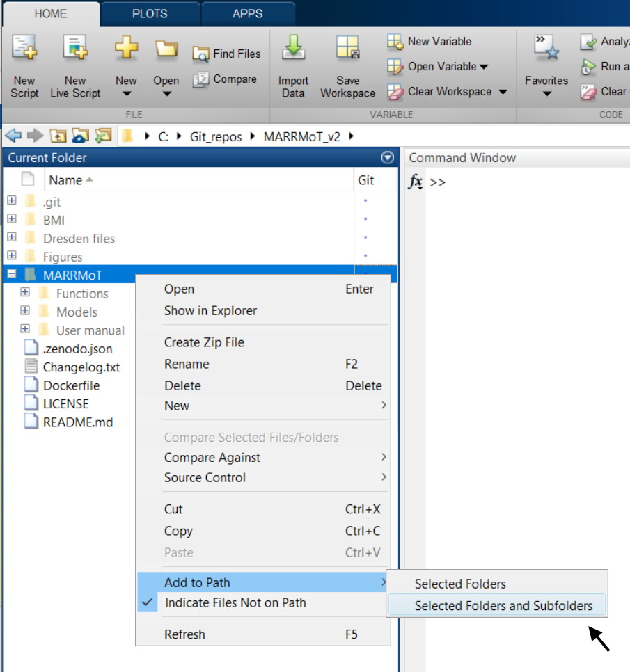The image size is (630, 672).
Task: Choose Refresh in context menu
Action: (x=263, y=634)
